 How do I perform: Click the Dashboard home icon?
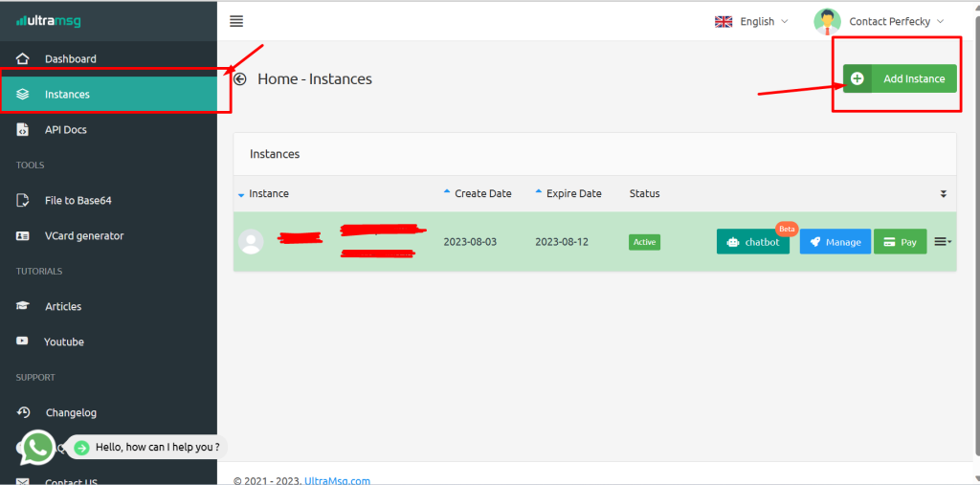tap(23, 58)
